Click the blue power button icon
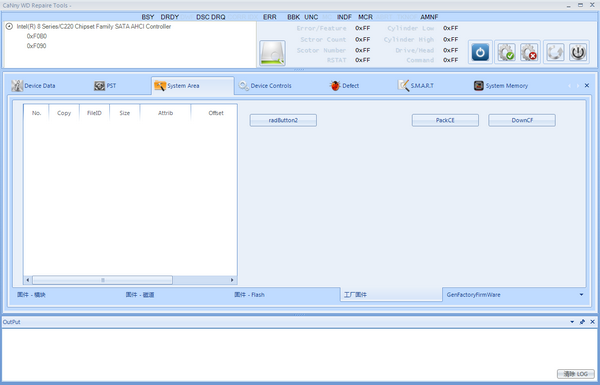Image resolution: width=600 pixels, height=385 pixels. point(480,52)
